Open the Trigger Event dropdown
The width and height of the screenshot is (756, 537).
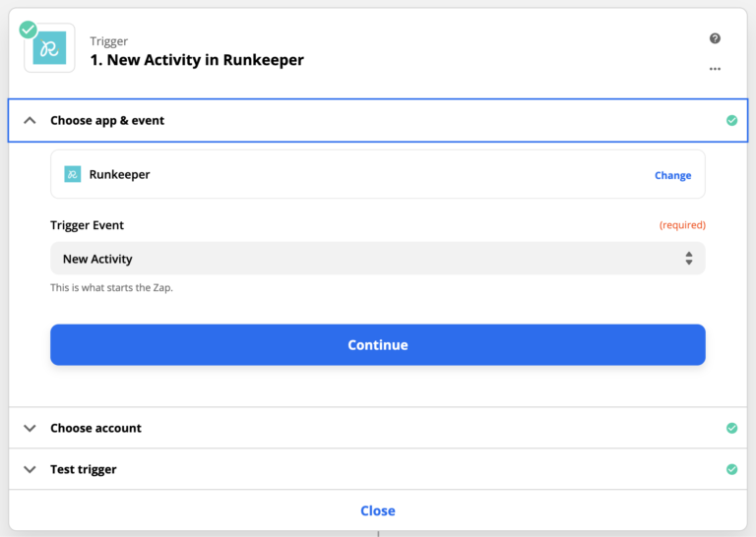378,259
